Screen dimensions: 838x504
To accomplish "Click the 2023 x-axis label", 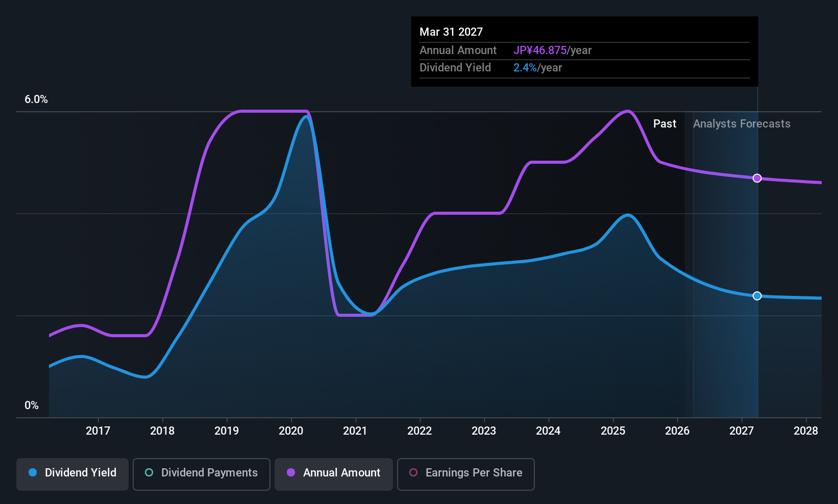I will click(484, 431).
